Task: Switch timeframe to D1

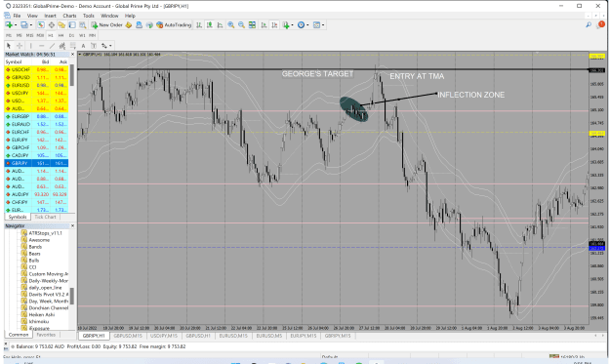Action: (71, 35)
